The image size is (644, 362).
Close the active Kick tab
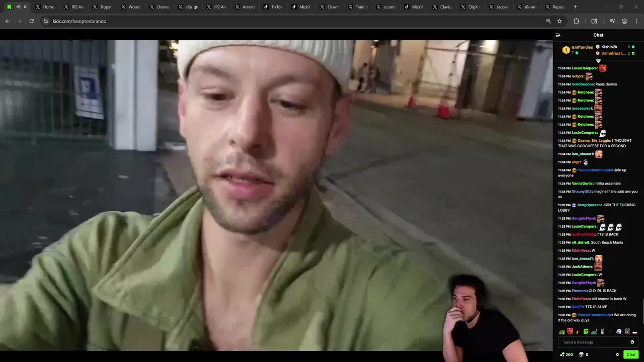pyautogui.click(x=25, y=7)
